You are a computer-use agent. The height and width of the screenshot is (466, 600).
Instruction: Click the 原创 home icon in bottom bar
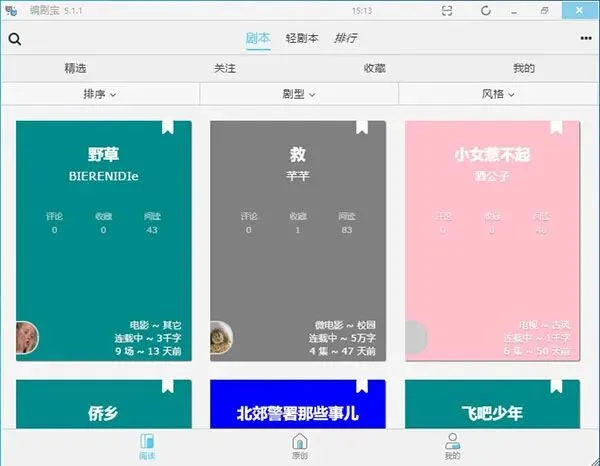click(300, 441)
